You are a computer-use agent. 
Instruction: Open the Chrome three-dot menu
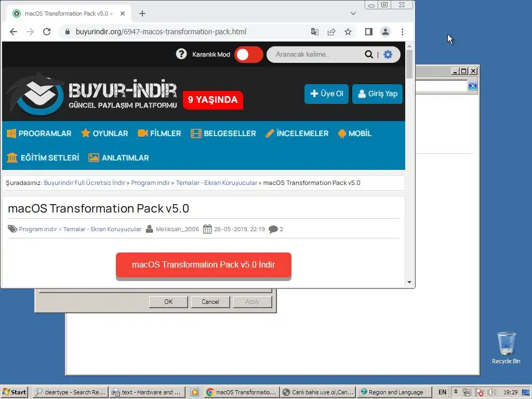click(x=403, y=32)
